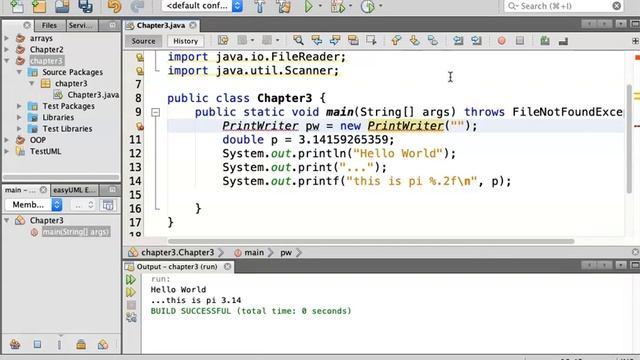This screenshot has height=360, width=640.
Task: Open the Run Project dropdown arrow
Action: (x=320, y=6)
